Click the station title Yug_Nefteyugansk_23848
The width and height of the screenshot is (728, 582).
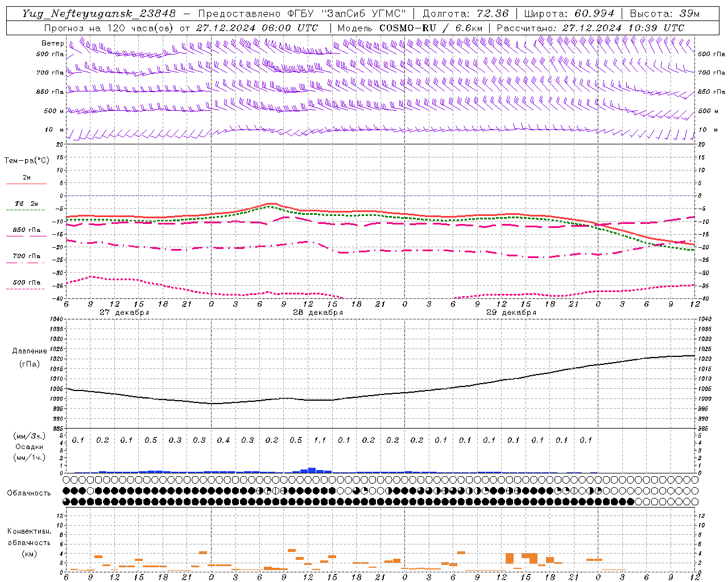[99, 14]
